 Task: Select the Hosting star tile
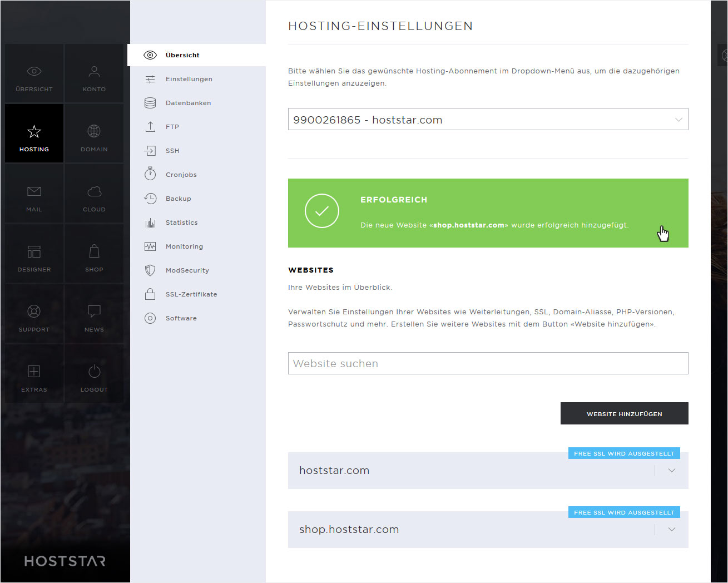point(34,134)
